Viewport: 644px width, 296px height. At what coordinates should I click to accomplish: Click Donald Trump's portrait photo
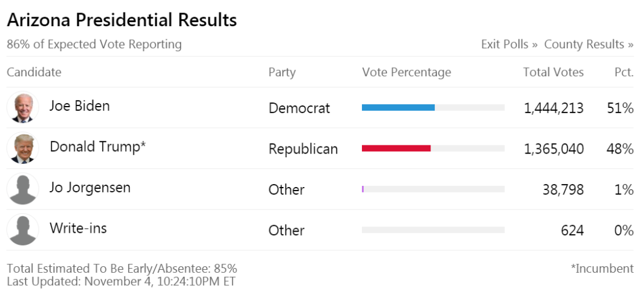coord(23,148)
